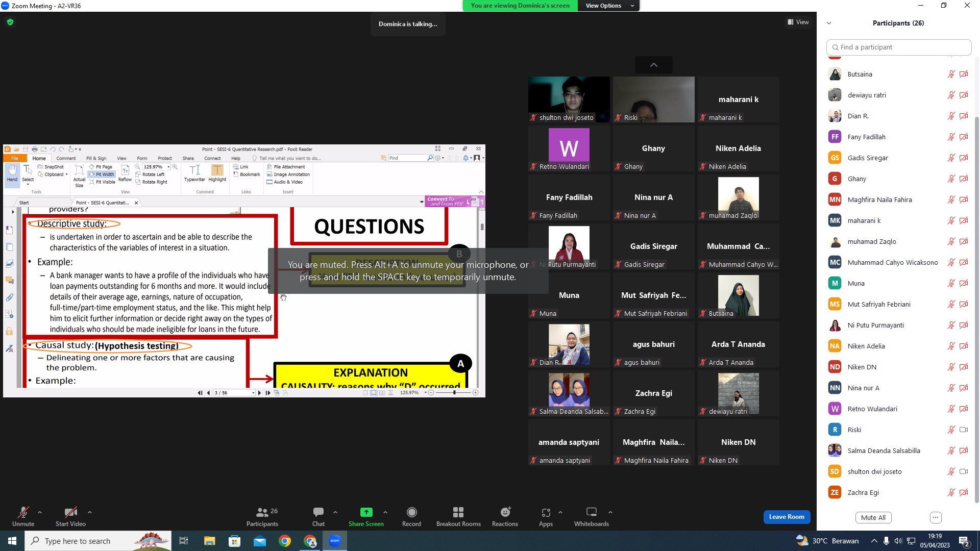Screen dimensions: 980x551
Task: Go to previous page in Foxit status bar
Action: [208, 393]
